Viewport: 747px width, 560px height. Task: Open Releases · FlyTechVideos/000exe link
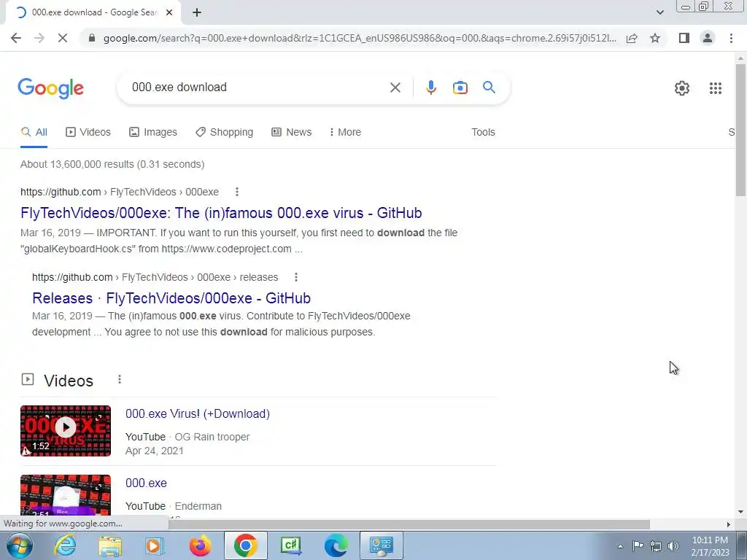[x=171, y=298]
